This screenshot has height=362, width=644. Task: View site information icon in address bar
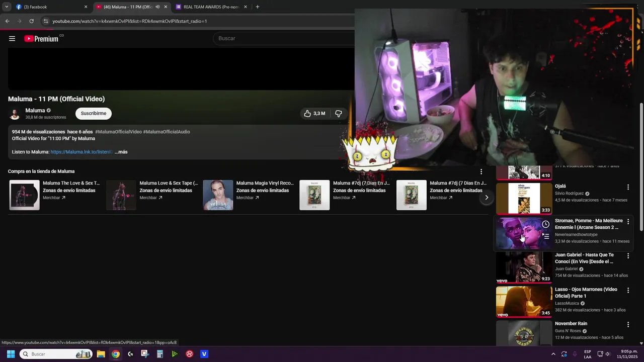tap(46, 21)
